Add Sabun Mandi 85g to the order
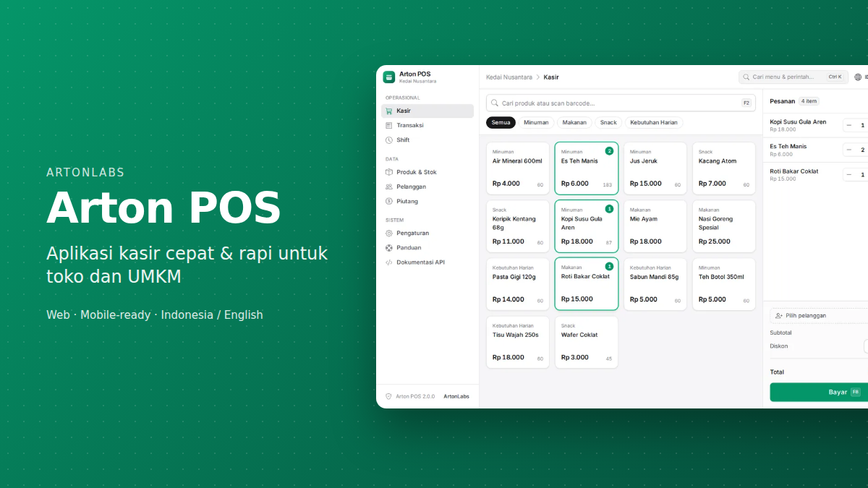The image size is (868, 488). pos(655,284)
